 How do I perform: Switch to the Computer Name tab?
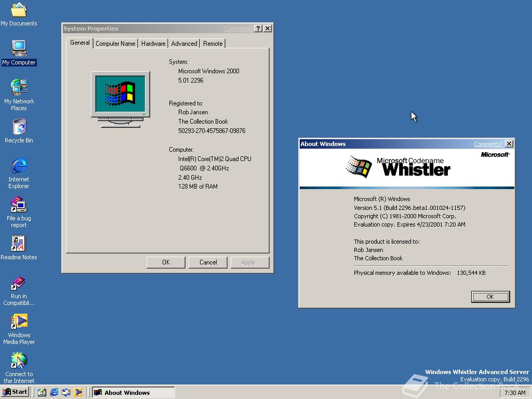click(x=115, y=44)
